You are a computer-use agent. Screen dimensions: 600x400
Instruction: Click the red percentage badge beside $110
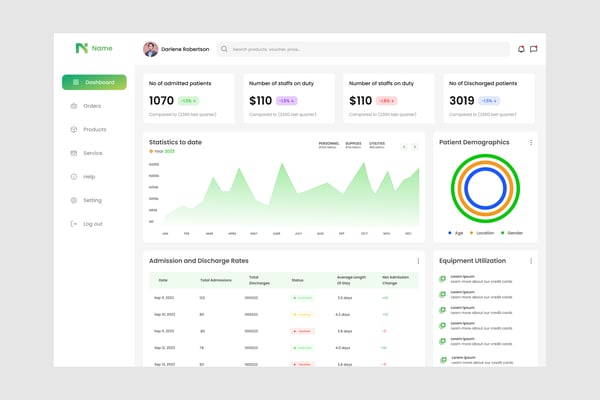(x=387, y=101)
